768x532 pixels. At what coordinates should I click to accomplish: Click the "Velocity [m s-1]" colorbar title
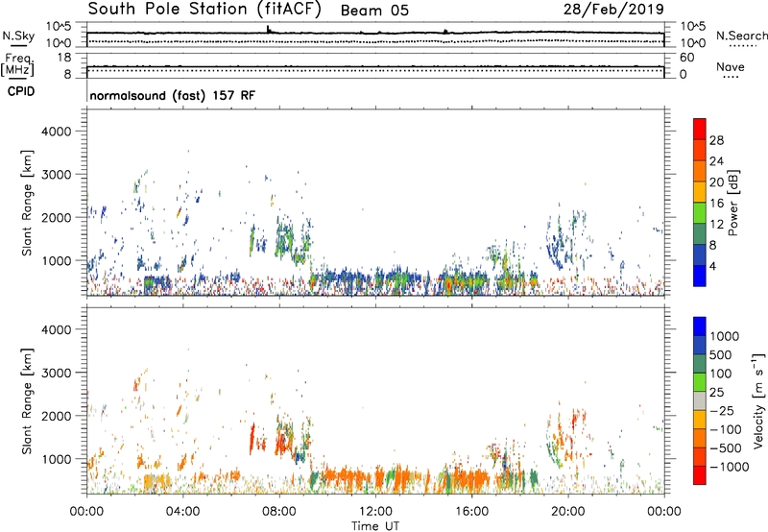coord(758,400)
